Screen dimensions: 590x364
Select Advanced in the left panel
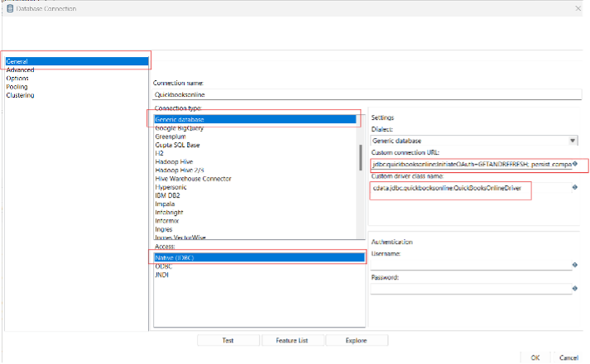pos(20,70)
